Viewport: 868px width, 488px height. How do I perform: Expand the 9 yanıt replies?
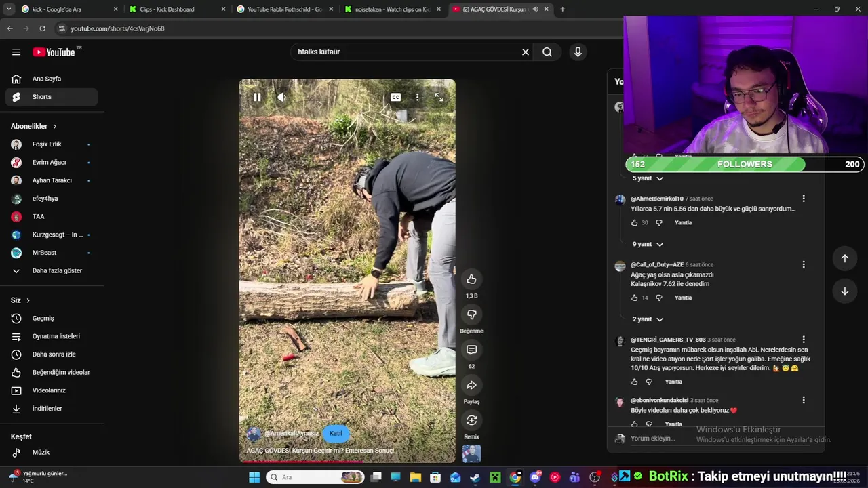pyautogui.click(x=648, y=244)
